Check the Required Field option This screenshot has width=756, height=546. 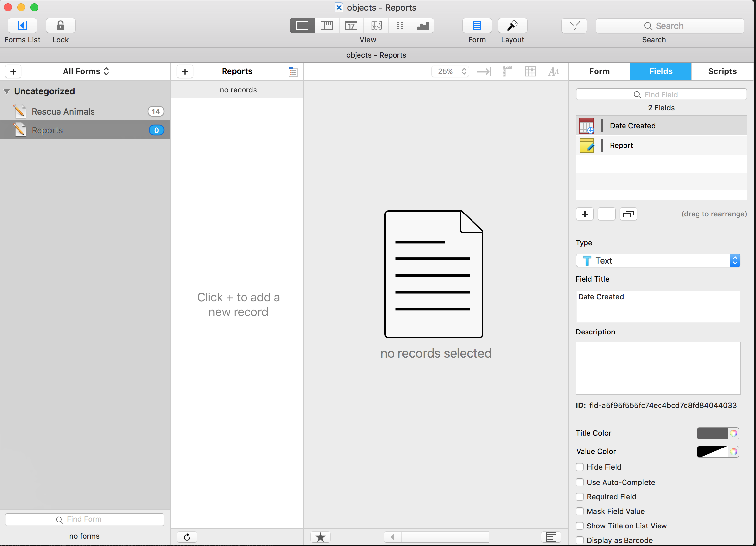[580, 497]
